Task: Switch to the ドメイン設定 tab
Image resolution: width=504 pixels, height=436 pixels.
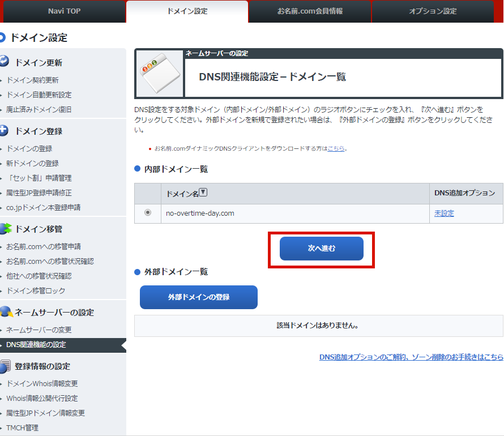Action: point(187,11)
